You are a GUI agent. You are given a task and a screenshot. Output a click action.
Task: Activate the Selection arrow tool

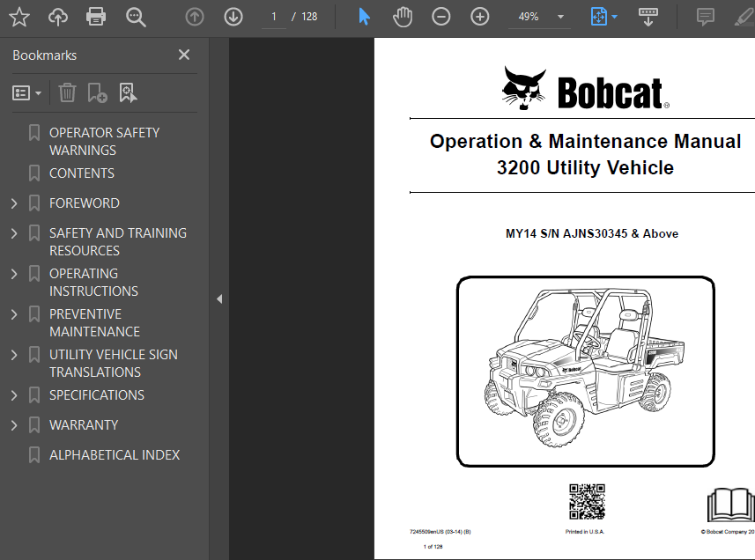(365, 17)
